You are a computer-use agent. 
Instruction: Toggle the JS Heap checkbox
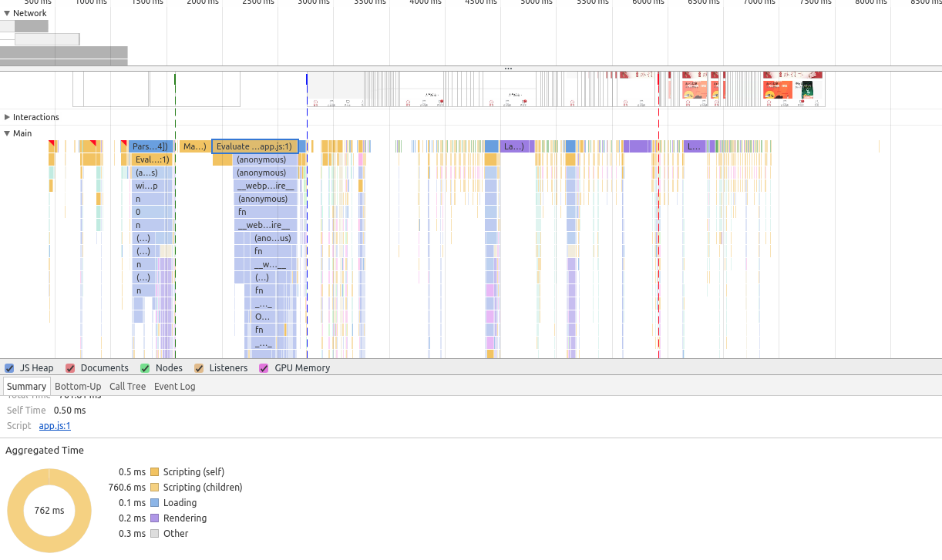(9, 368)
